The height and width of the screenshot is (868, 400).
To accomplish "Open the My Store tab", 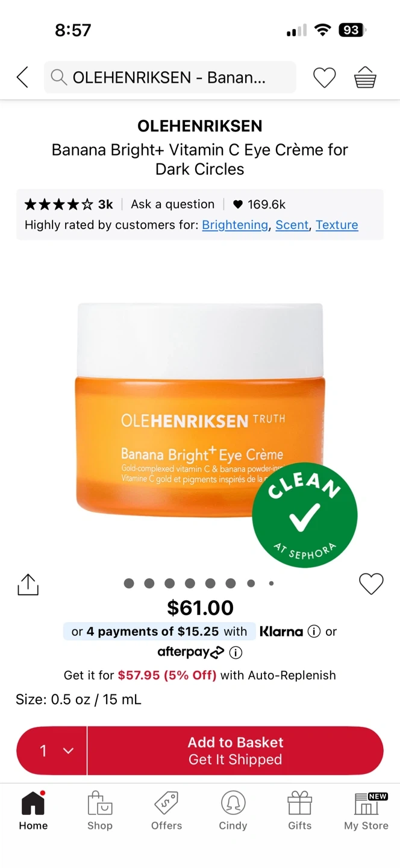I will (366, 811).
